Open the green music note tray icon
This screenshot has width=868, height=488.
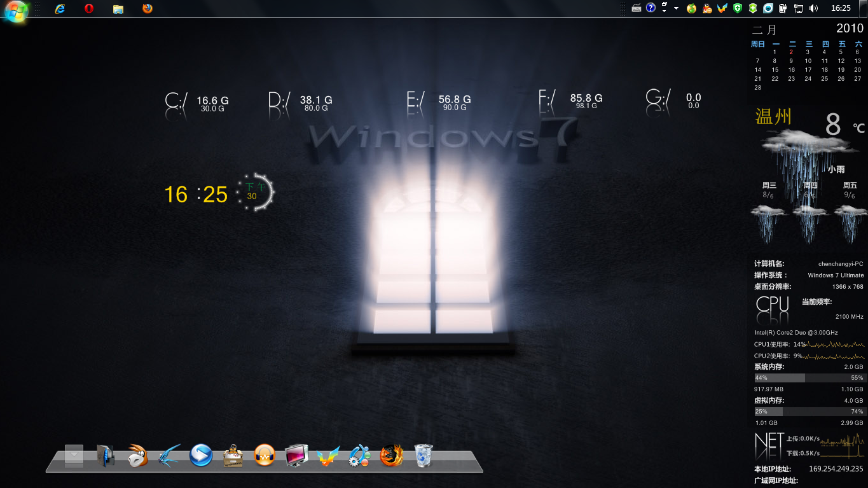(x=691, y=8)
